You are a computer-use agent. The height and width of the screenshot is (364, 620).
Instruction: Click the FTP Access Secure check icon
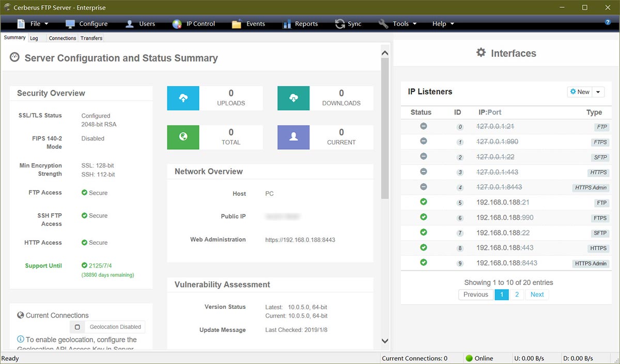(x=84, y=193)
